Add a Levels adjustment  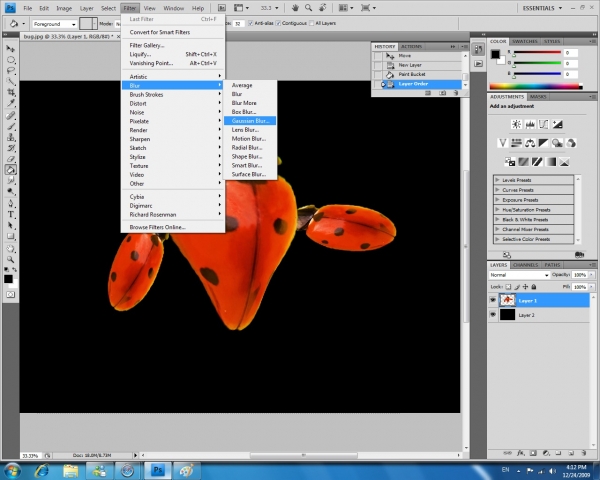(530, 124)
